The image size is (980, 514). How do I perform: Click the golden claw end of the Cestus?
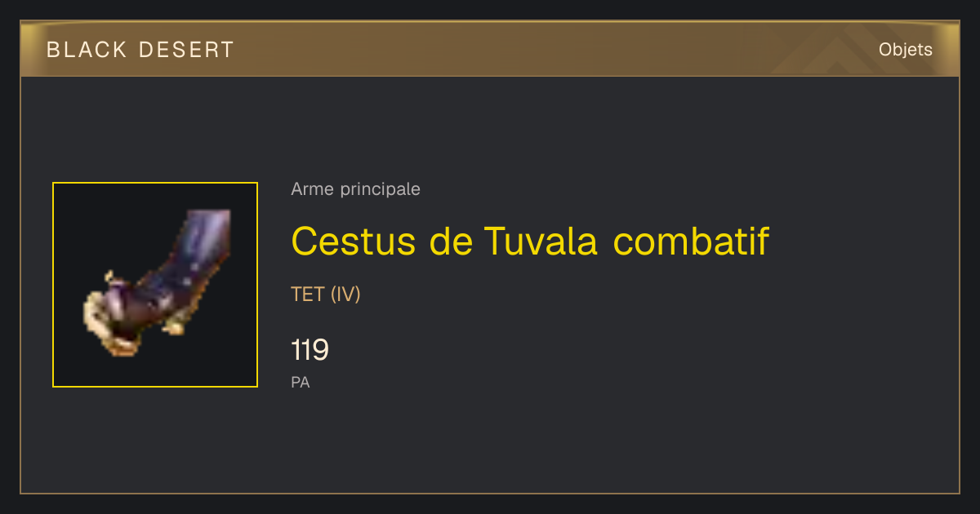tap(110, 322)
